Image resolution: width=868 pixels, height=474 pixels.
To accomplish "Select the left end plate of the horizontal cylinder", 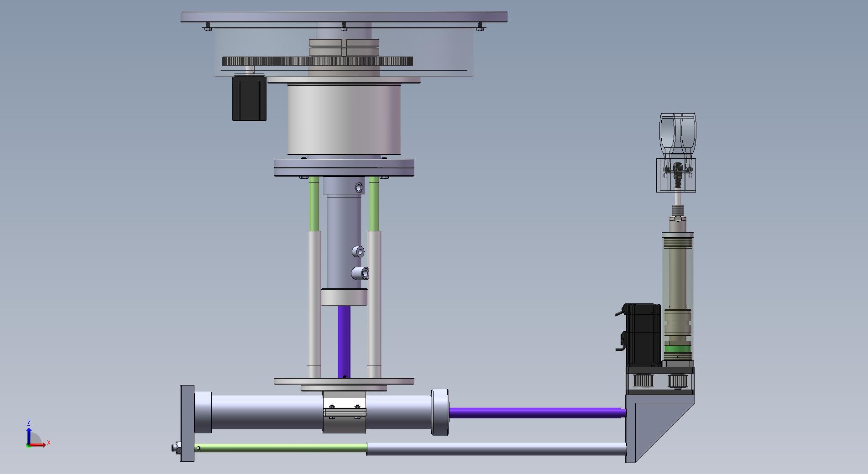I will point(187,423).
